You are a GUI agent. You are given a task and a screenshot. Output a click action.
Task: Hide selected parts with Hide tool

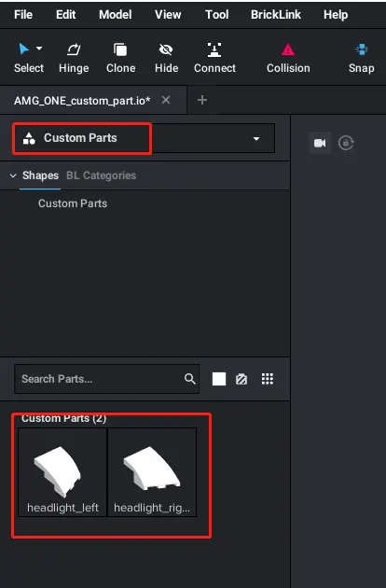[166, 58]
